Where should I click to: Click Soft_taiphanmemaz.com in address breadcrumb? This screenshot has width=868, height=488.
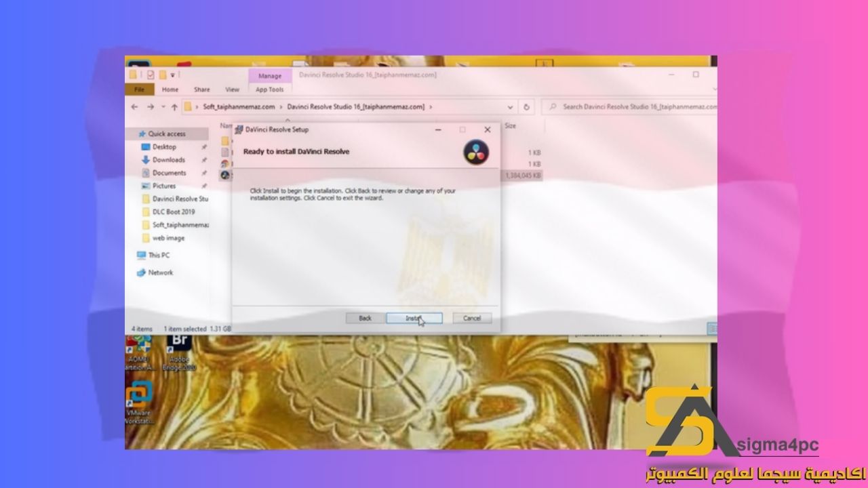click(239, 107)
